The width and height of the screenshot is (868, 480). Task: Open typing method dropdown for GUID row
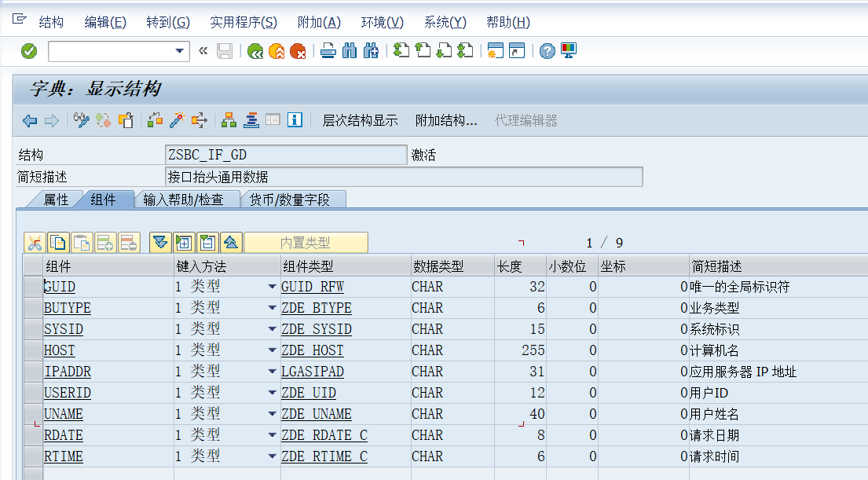coord(272,287)
